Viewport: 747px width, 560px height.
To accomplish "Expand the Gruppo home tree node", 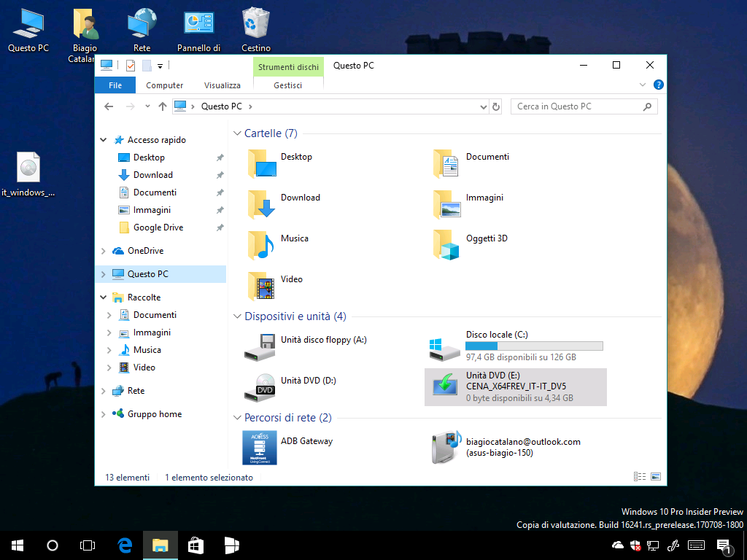I will coord(104,414).
